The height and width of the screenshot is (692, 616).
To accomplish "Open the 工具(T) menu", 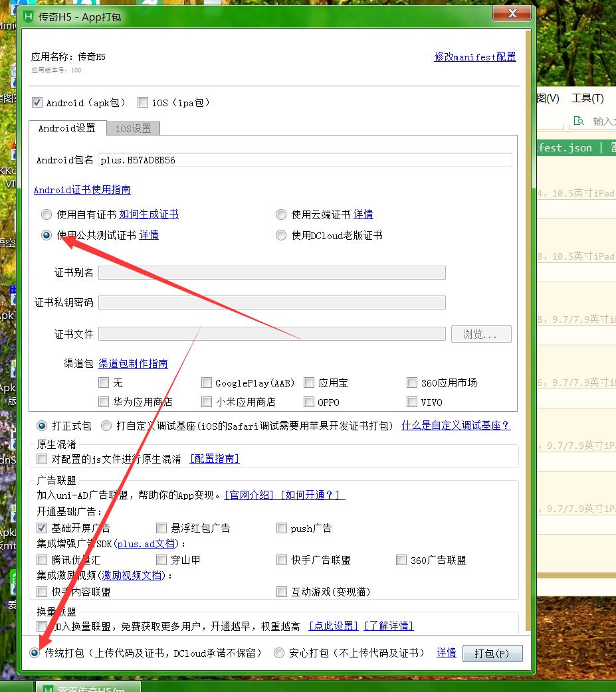I will pos(587,98).
